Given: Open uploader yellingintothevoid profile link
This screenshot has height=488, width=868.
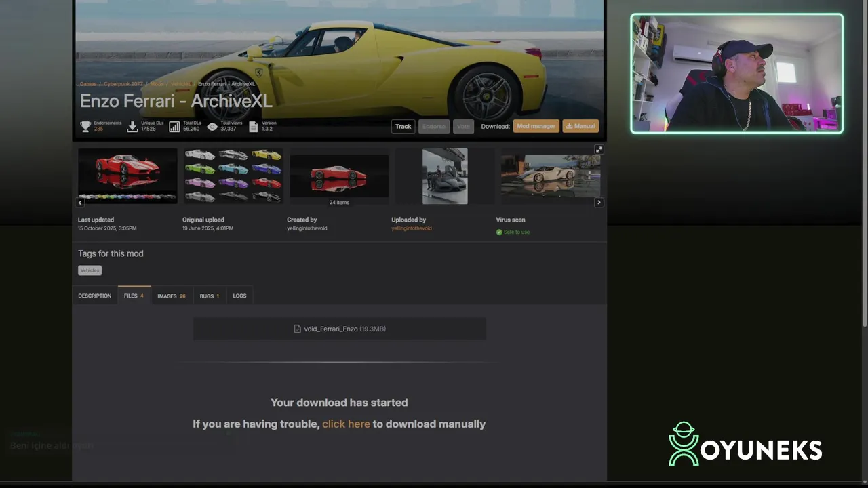Looking at the screenshot, I should (412, 228).
